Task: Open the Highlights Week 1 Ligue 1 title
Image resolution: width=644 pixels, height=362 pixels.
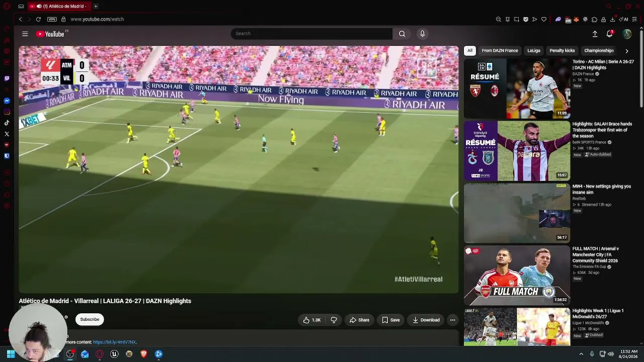Action: coord(598,314)
